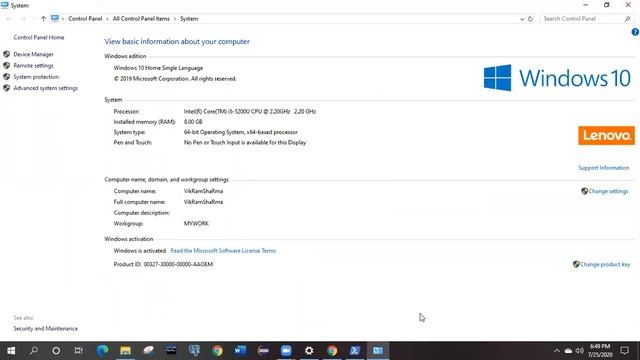Open Device Manager from the sidebar
Screen dimensions: 640x360
pyautogui.click(x=33, y=54)
